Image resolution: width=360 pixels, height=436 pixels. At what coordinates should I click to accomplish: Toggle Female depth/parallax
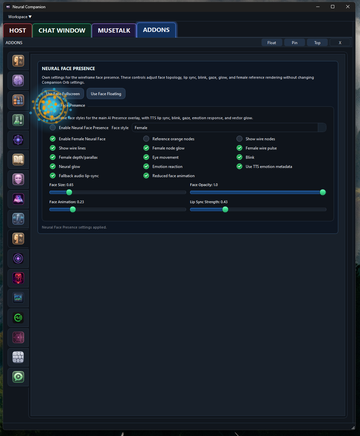click(x=53, y=157)
